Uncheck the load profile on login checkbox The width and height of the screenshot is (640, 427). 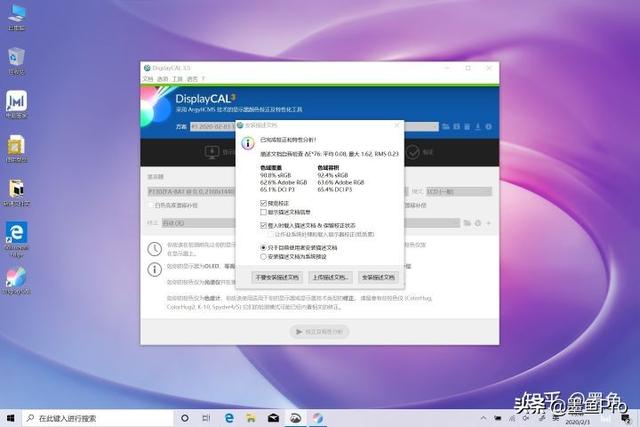pyautogui.click(x=263, y=225)
